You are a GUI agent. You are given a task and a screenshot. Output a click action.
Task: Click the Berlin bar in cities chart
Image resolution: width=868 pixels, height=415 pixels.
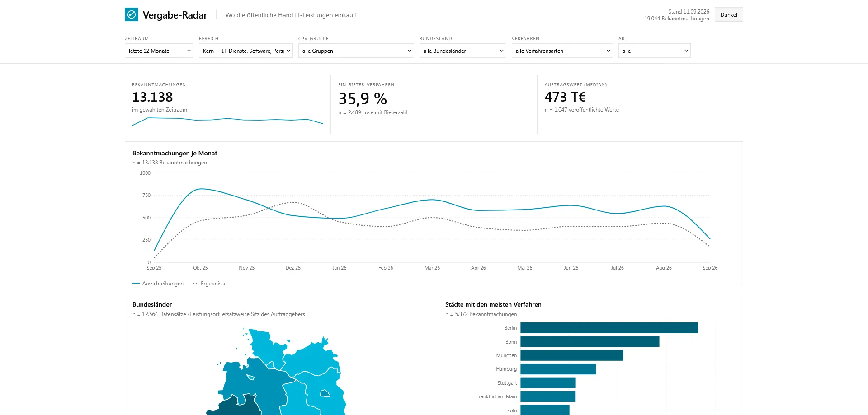[609, 328]
